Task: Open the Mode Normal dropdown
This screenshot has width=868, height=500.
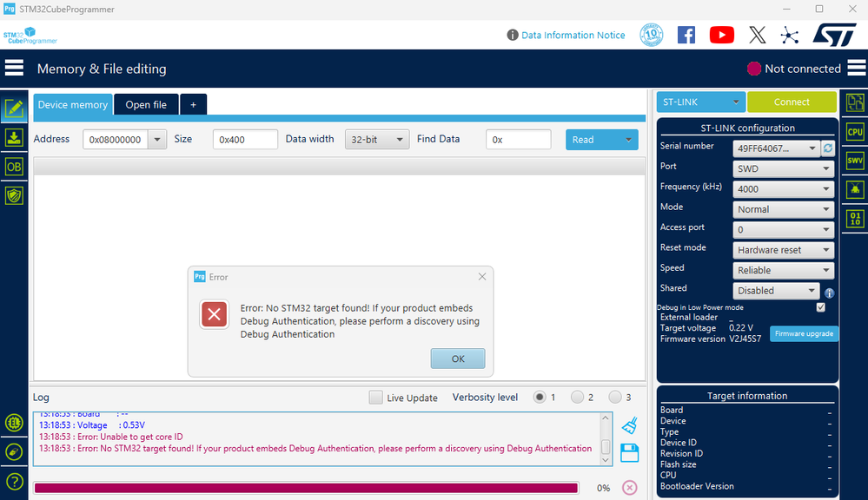Action: point(784,209)
